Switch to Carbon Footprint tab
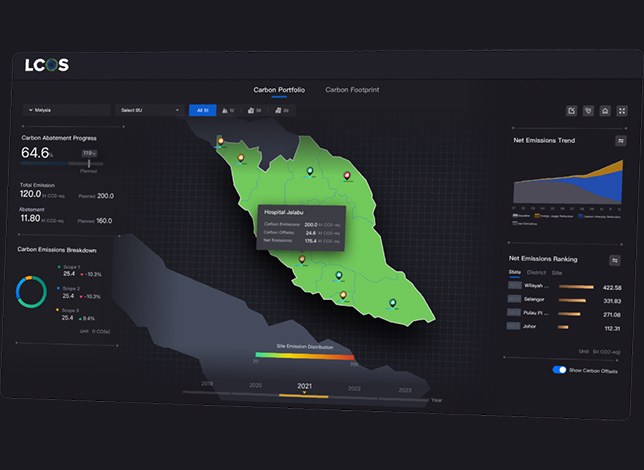The height and width of the screenshot is (470, 644). coord(352,90)
